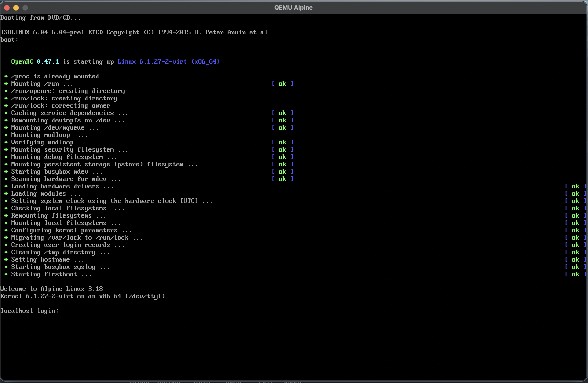Click ok status for Mounting debug filesystem

pyautogui.click(x=282, y=157)
